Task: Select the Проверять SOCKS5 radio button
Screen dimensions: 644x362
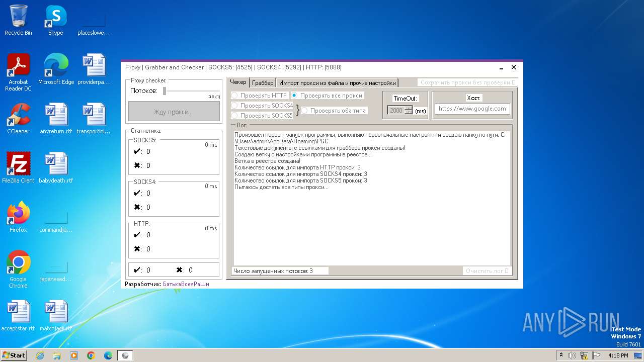Action: pyautogui.click(x=262, y=116)
